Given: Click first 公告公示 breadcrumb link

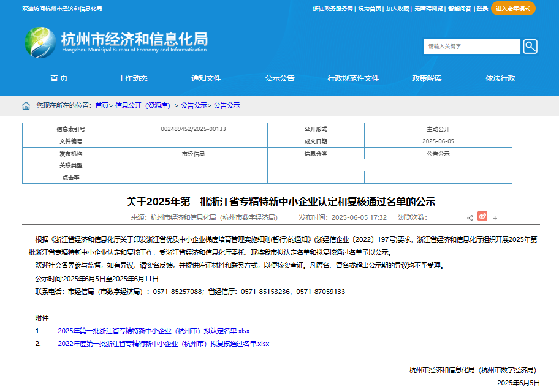Looking at the screenshot, I should click(194, 105).
